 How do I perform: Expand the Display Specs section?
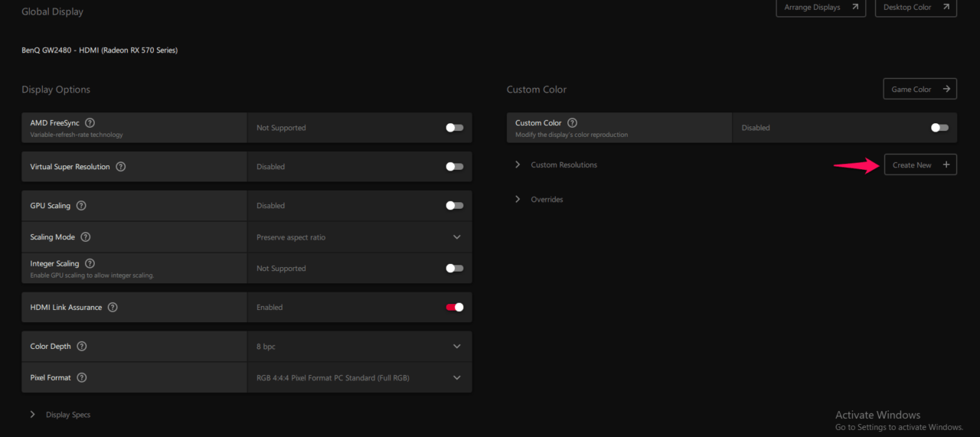33,414
